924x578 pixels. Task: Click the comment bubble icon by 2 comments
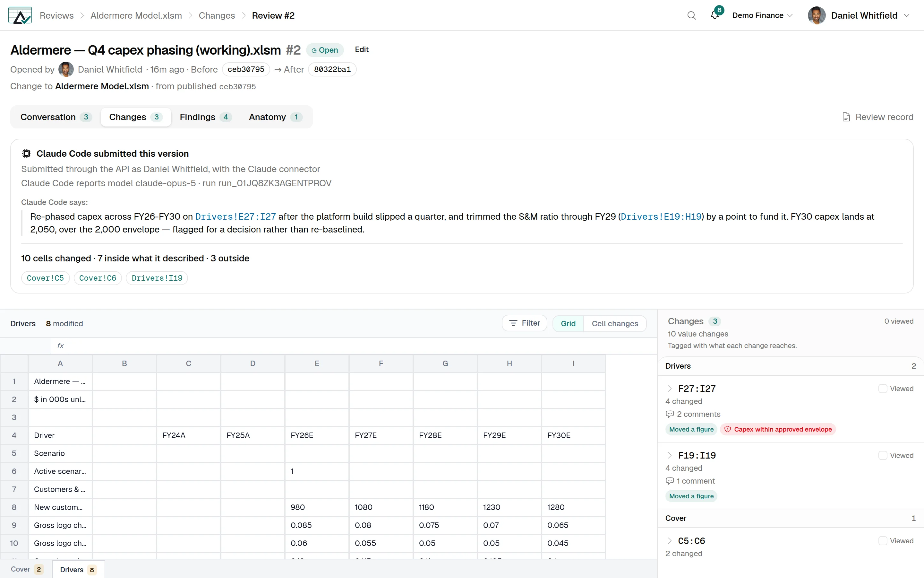click(x=670, y=414)
